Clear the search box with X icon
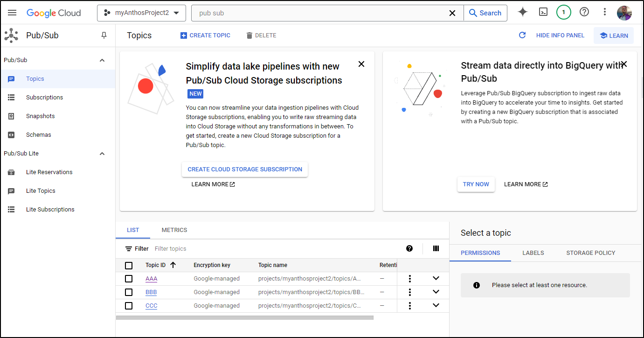The image size is (644, 338). 452,13
